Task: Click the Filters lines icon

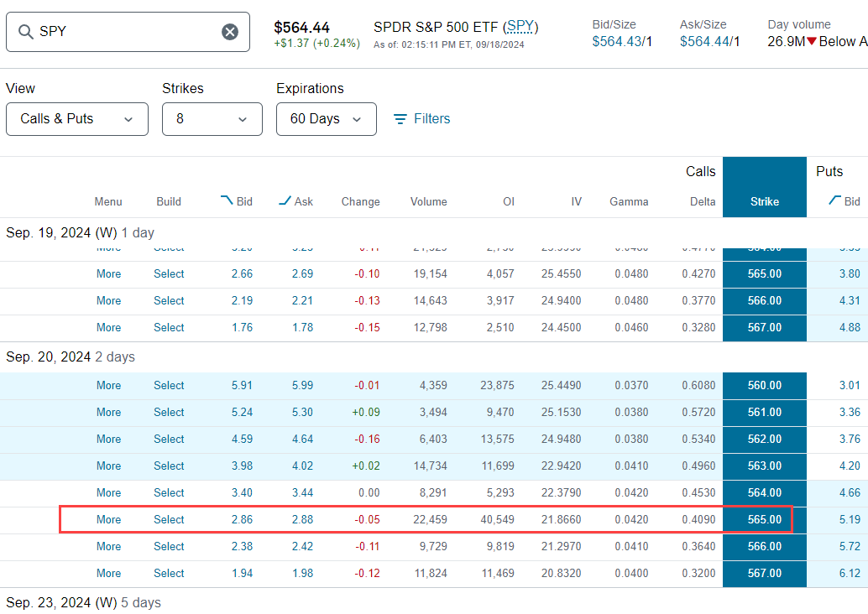Action: tap(400, 119)
